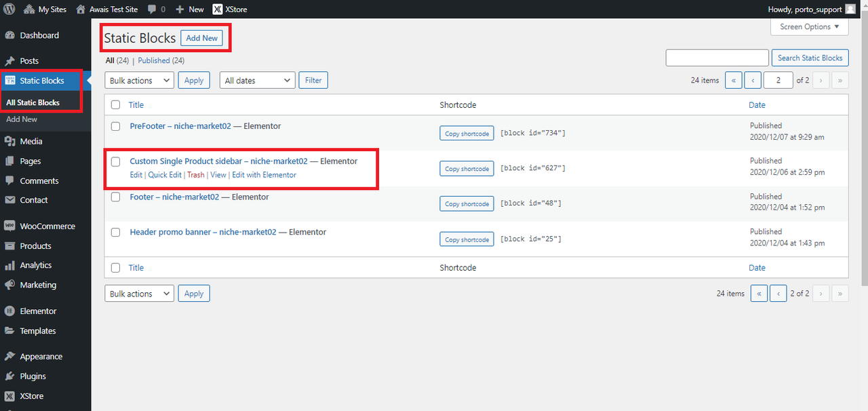Viewport: 868px width, 411px height.
Task: Open the My Sites network icon
Action: (x=29, y=9)
